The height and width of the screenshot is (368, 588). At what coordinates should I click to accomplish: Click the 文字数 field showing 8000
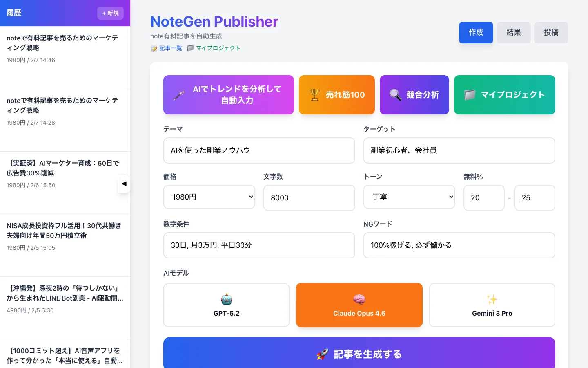pos(309,198)
